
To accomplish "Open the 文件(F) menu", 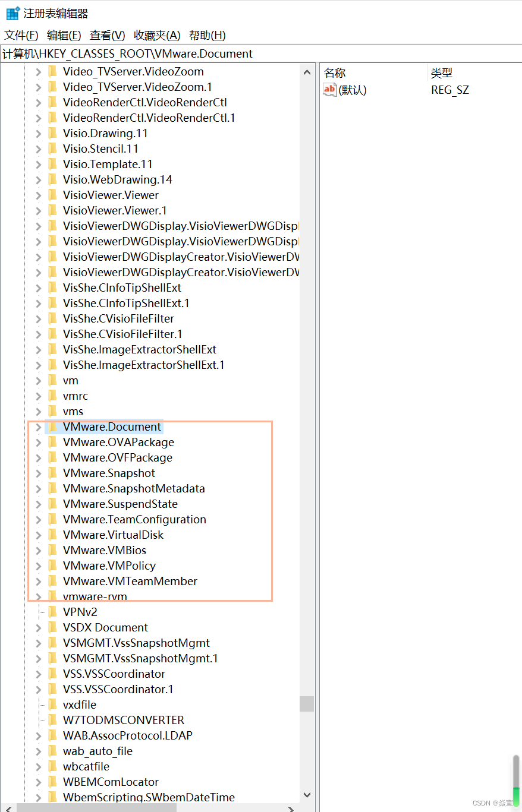I will coord(21,36).
